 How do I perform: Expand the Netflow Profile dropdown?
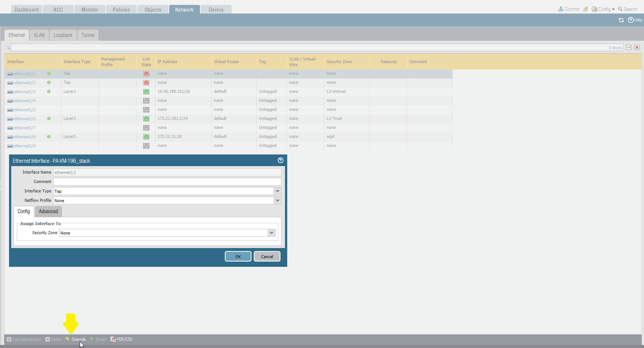tap(277, 201)
